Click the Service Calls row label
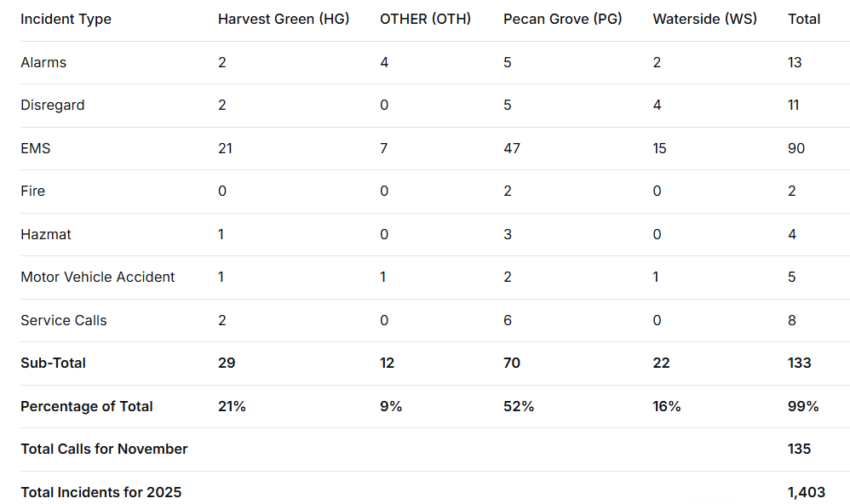Screen dimensions: 850x504 pyautogui.click(x=64, y=320)
